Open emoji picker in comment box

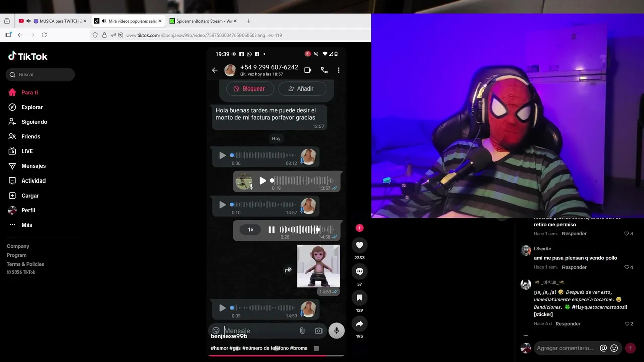point(614,348)
